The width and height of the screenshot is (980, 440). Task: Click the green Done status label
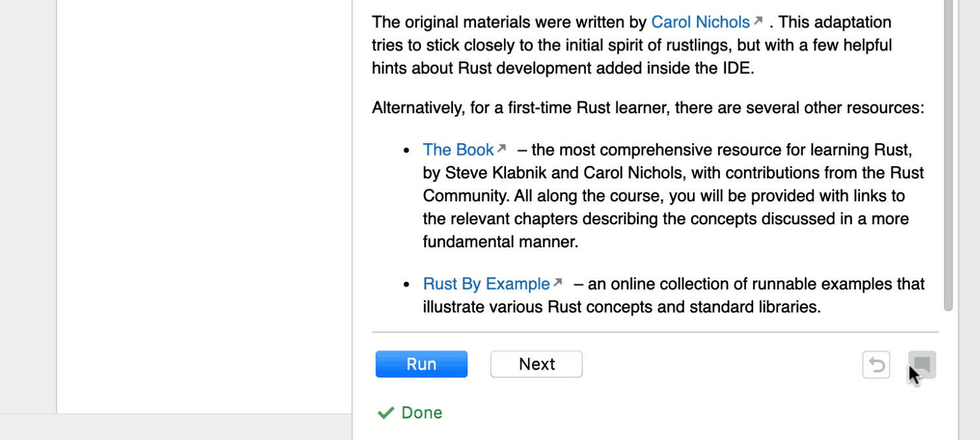tap(422, 413)
